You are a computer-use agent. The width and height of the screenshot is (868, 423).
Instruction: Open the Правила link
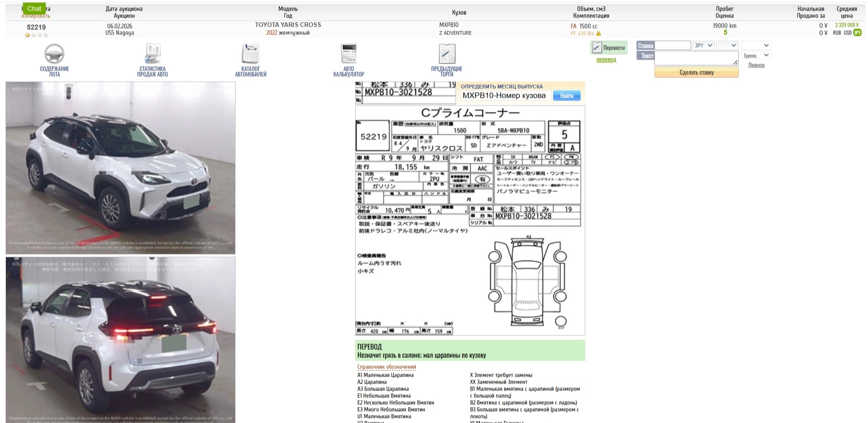tap(756, 65)
